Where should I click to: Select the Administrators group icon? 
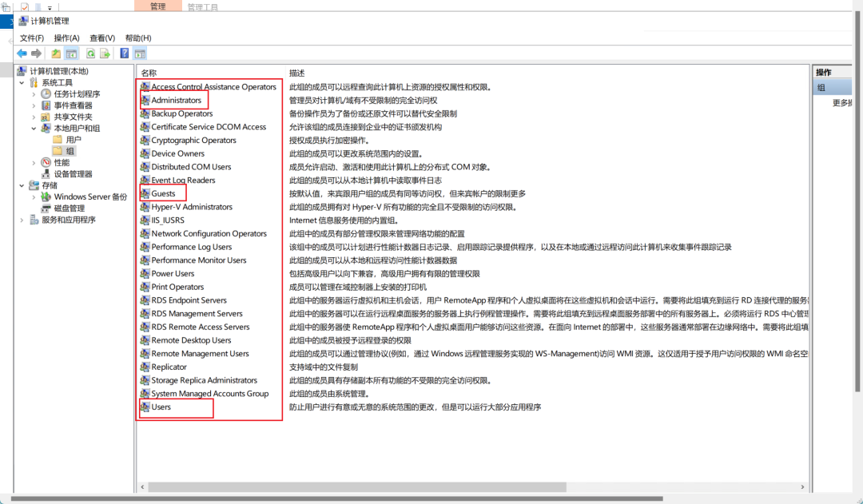[145, 100]
